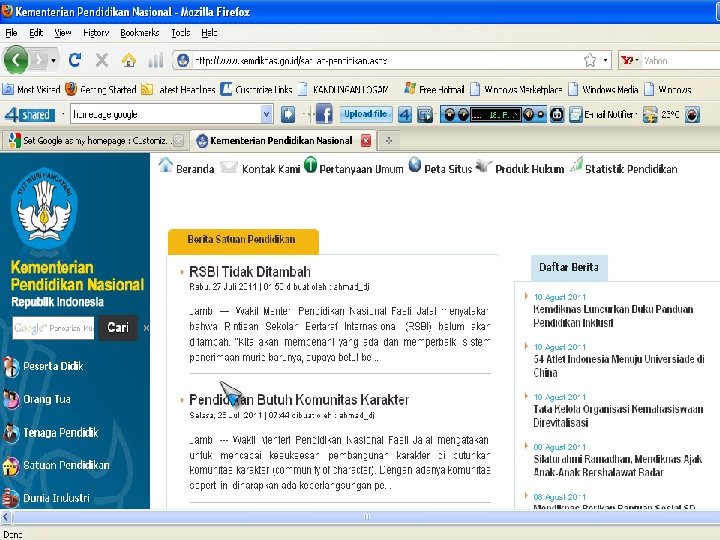Click the media window icon beside the 4 icon
Screen dimensions: 720x540
[x=425, y=114]
